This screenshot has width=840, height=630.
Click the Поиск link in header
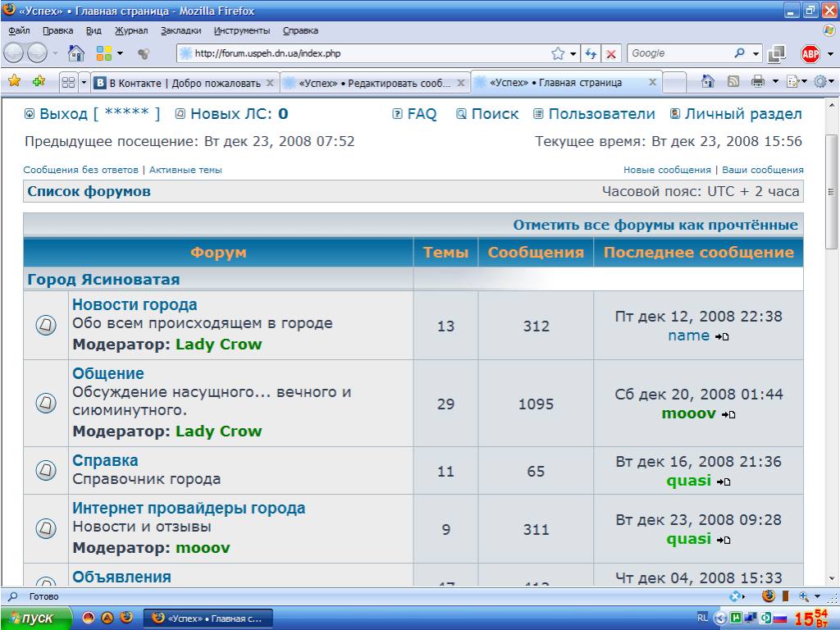[495, 114]
